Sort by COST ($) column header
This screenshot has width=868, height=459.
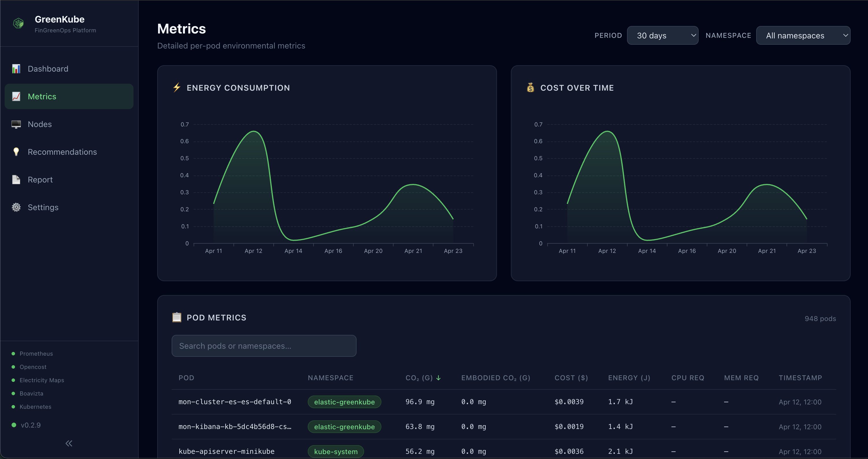click(x=571, y=378)
